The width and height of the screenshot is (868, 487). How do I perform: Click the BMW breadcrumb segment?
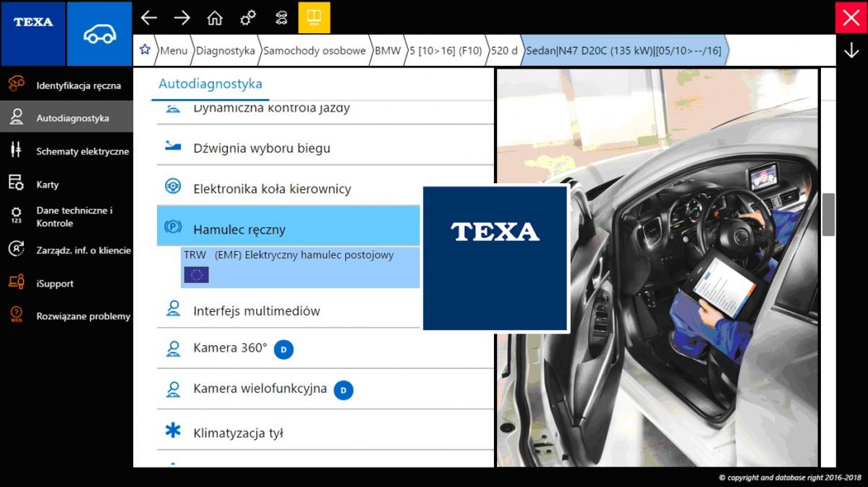(388, 51)
